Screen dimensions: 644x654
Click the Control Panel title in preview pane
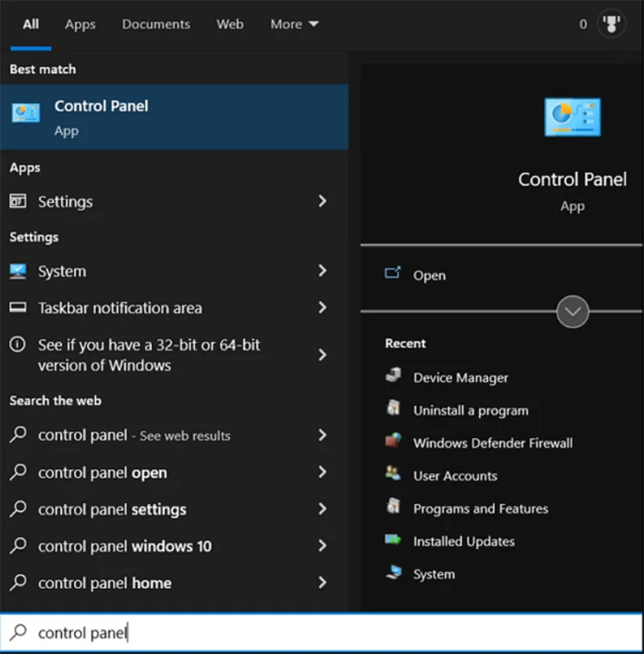pyautogui.click(x=572, y=180)
